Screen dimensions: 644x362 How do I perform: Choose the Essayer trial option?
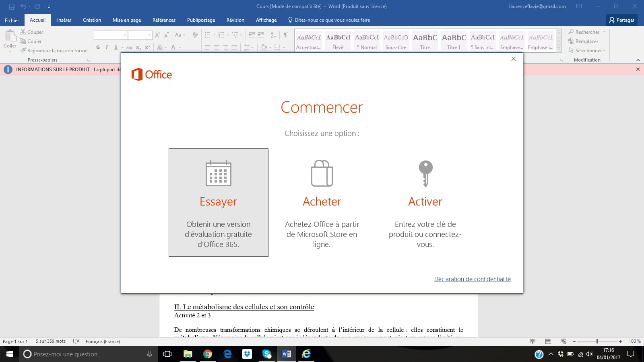tap(218, 202)
